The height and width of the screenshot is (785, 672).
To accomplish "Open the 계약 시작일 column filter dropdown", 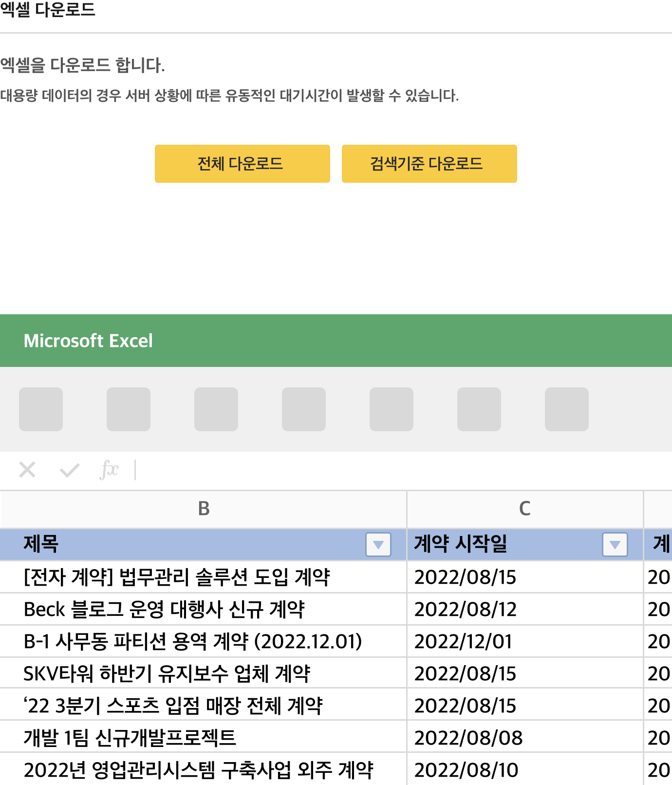I will pyautogui.click(x=615, y=544).
